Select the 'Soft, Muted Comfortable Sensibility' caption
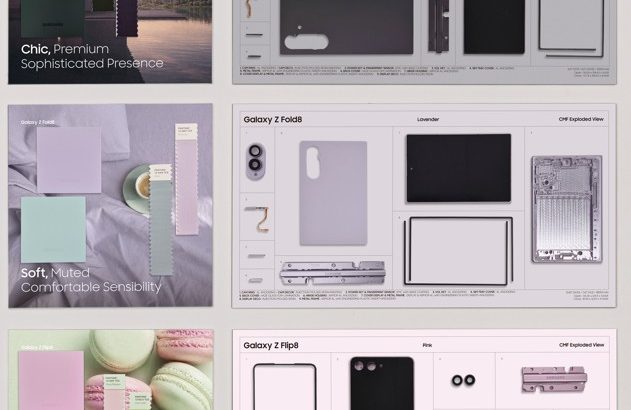 91,280
